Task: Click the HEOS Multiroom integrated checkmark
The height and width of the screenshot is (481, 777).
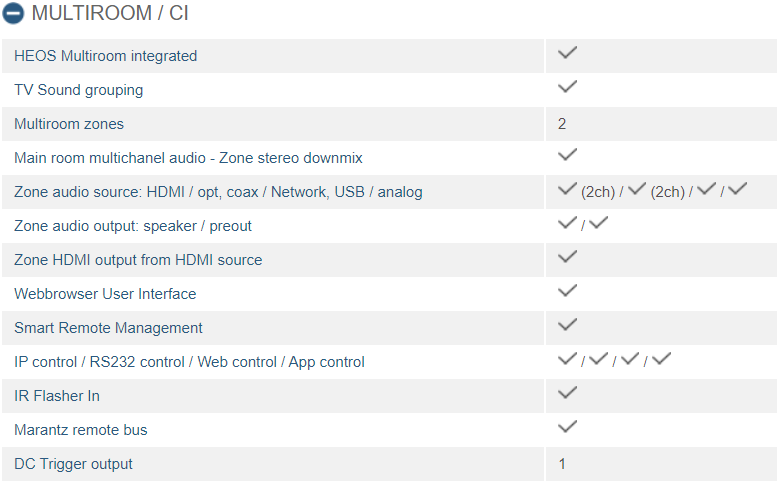Action: tap(567, 53)
